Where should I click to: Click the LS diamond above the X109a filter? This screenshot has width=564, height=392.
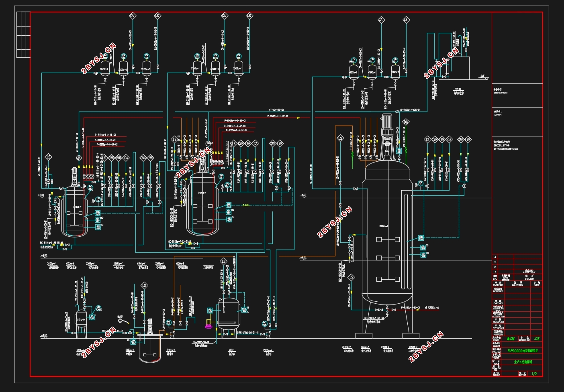point(406,20)
